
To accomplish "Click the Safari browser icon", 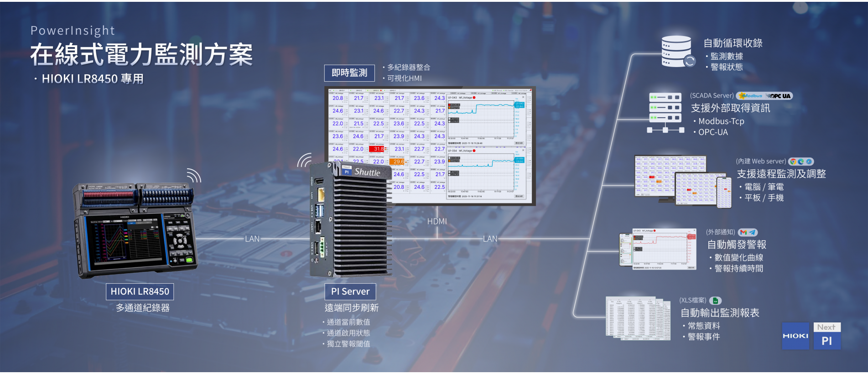I will pos(809,161).
